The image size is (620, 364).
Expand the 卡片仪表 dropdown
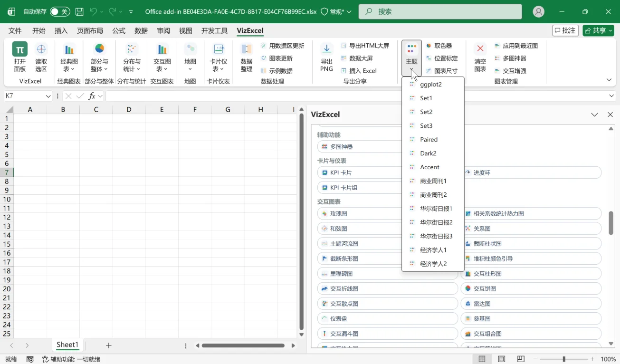tap(219, 57)
